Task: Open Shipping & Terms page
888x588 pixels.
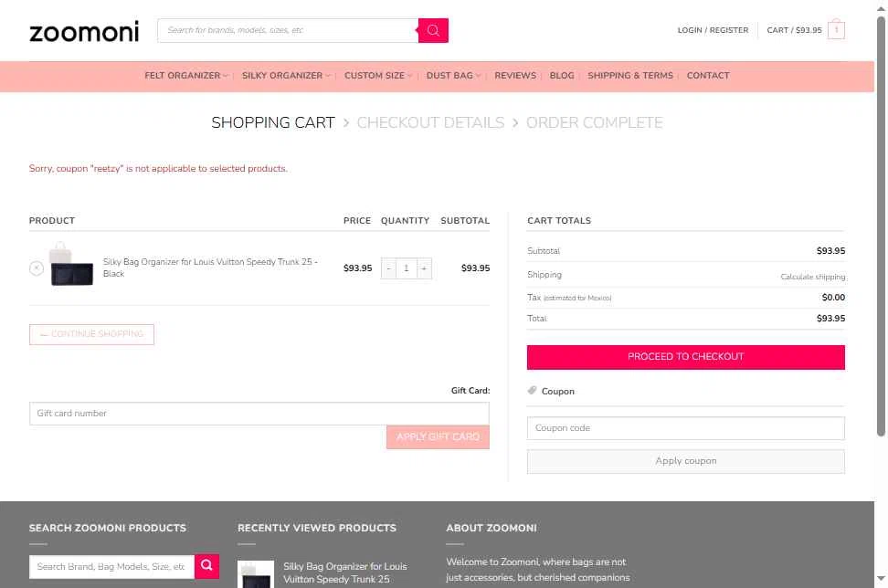Action: coord(629,76)
